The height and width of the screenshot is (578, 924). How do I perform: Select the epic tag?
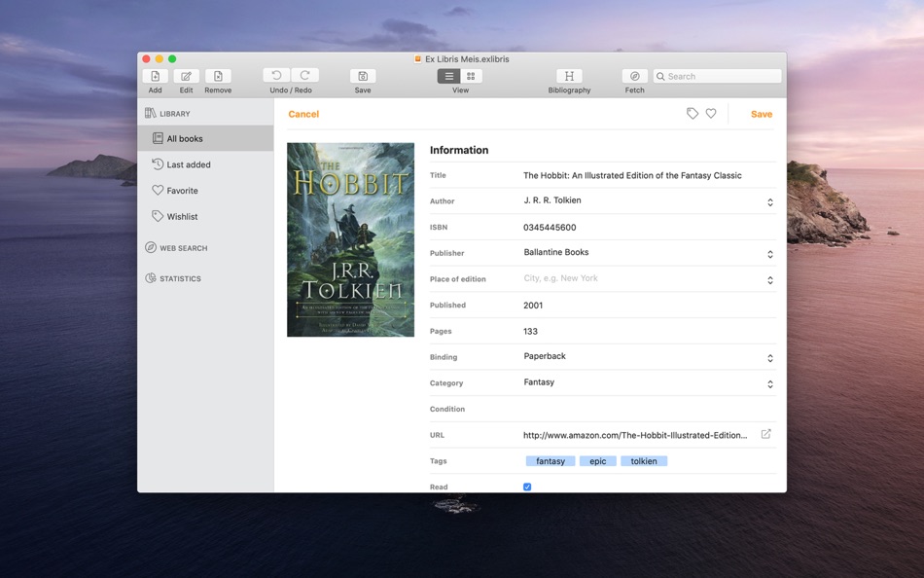(x=597, y=460)
